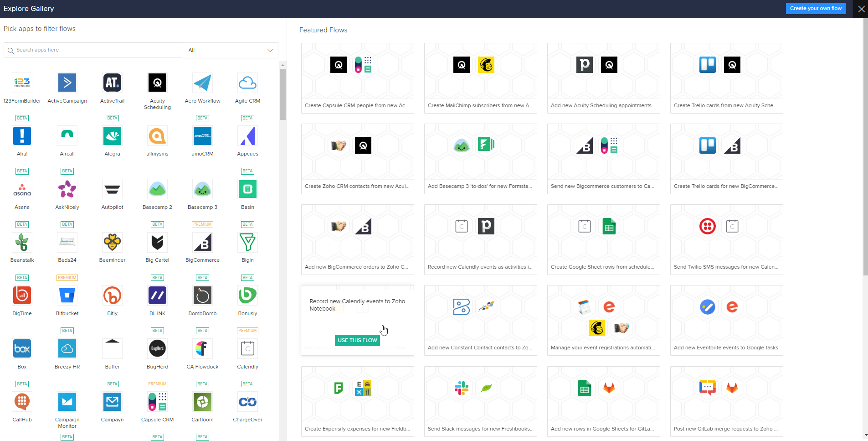Open Manage your event registrations flow card
This screenshot has width=868, height=441.
[604, 320]
